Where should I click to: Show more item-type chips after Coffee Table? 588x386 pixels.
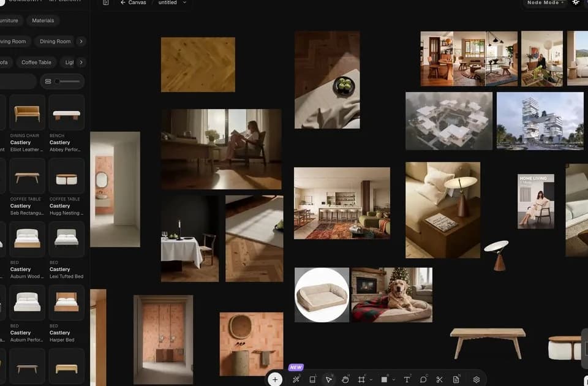pos(81,62)
